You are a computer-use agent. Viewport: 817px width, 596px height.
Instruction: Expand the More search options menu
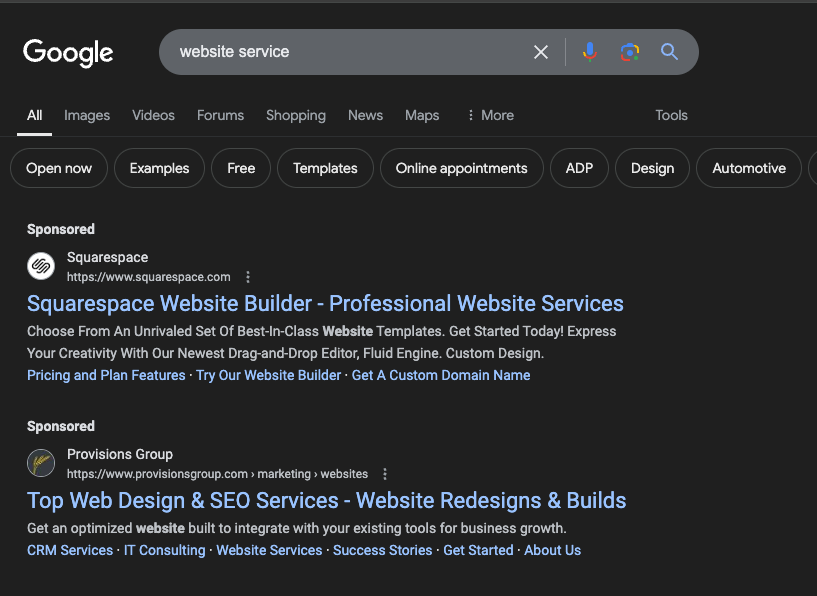490,115
